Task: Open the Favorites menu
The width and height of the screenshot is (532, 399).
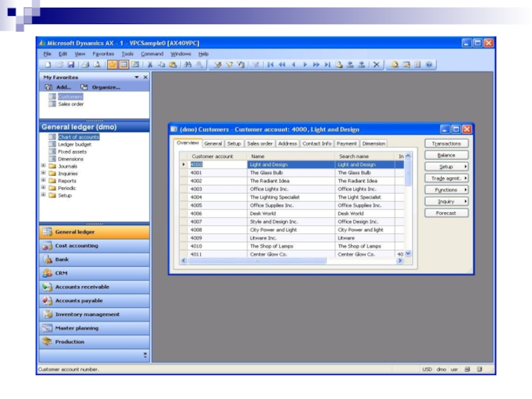Action: pyautogui.click(x=103, y=54)
